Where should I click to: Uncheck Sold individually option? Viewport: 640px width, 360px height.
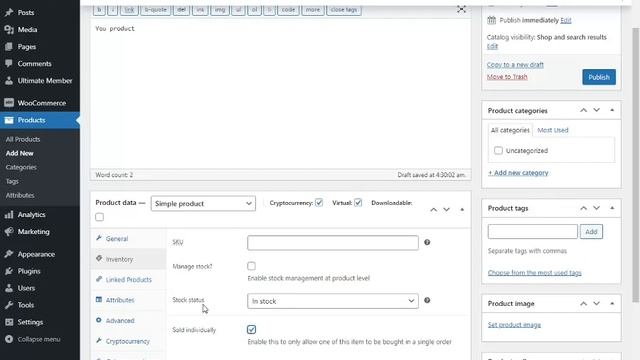(251, 329)
